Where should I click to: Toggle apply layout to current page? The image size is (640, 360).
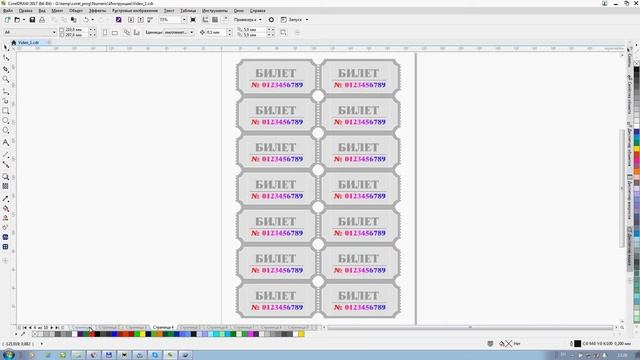(x=136, y=32)
